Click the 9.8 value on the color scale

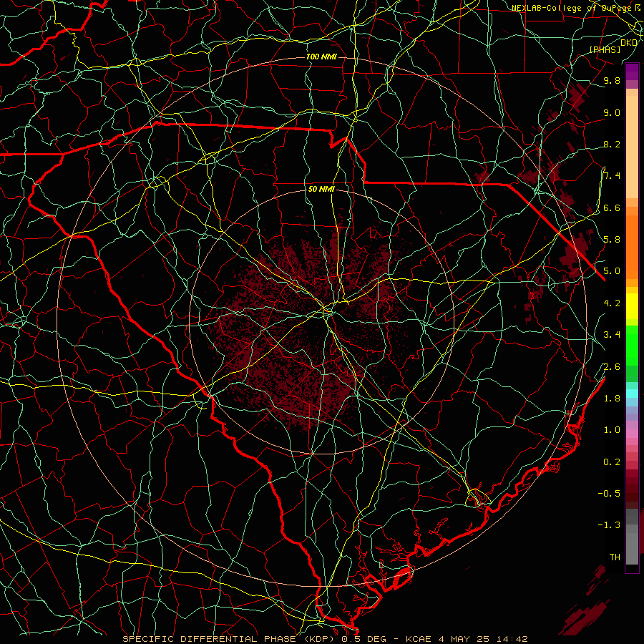612,80
